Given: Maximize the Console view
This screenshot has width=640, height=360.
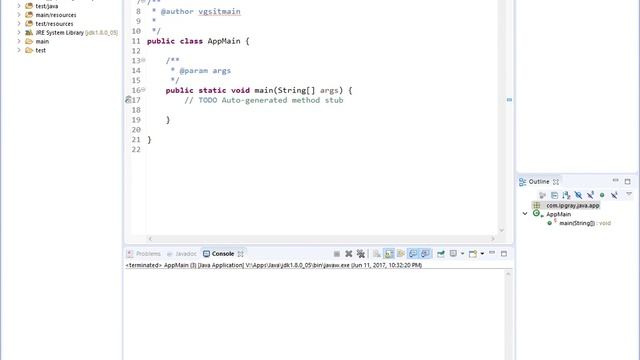Looking at the screenshot, I should point(504,254).
